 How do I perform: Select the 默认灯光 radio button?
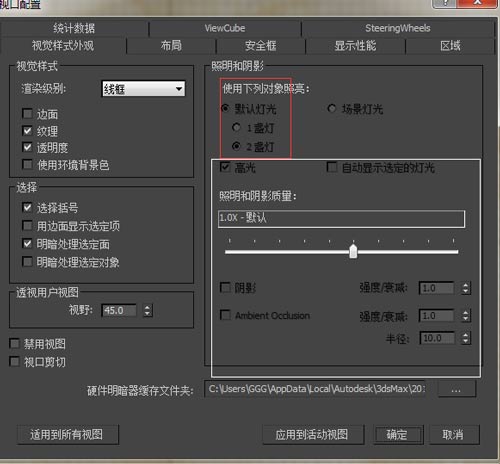[226, 108]
